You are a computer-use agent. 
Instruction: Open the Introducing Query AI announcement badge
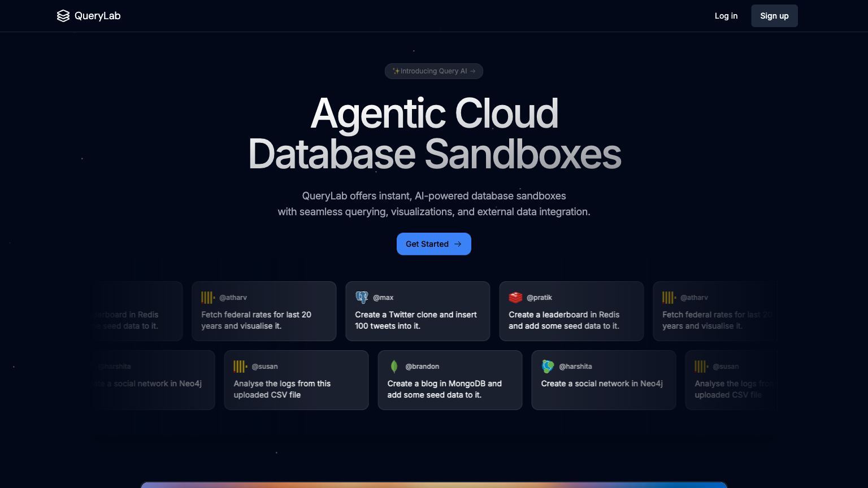pyautogui.click(x=434, y=71)
